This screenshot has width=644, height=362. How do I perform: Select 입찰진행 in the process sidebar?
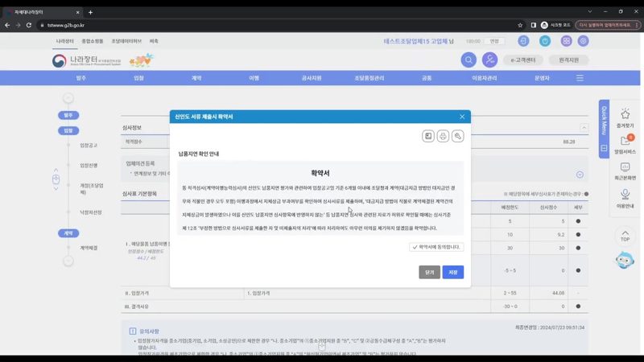(89, 166)
